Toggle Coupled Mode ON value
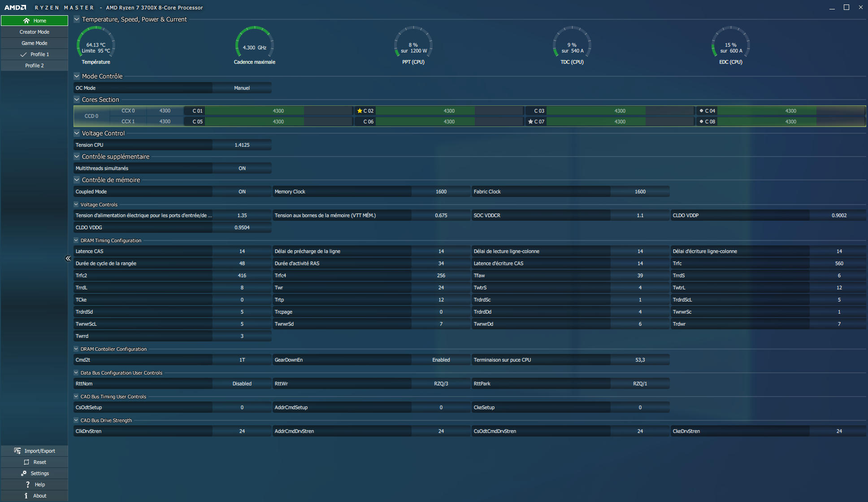 pyautogui.click(x=242, y=192)
